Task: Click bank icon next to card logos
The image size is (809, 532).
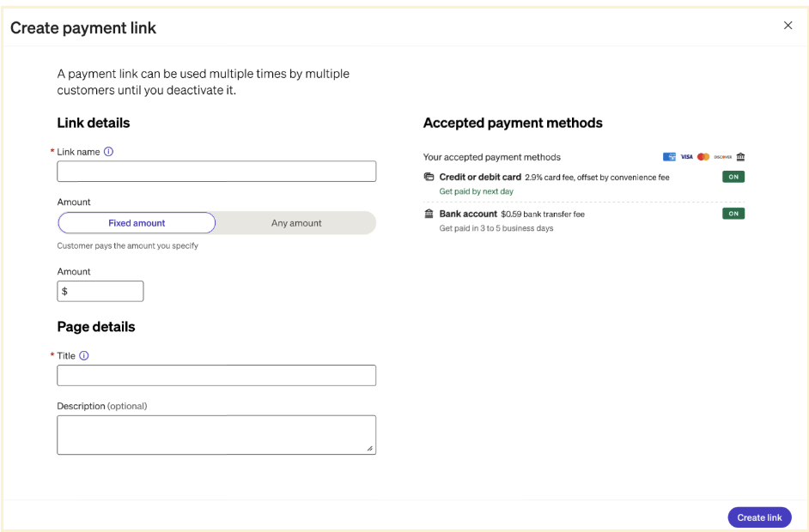Action: click(x=740, y=157)
